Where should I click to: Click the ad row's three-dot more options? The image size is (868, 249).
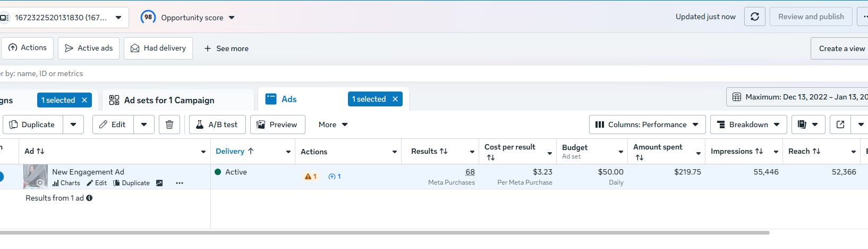point(180,183)
